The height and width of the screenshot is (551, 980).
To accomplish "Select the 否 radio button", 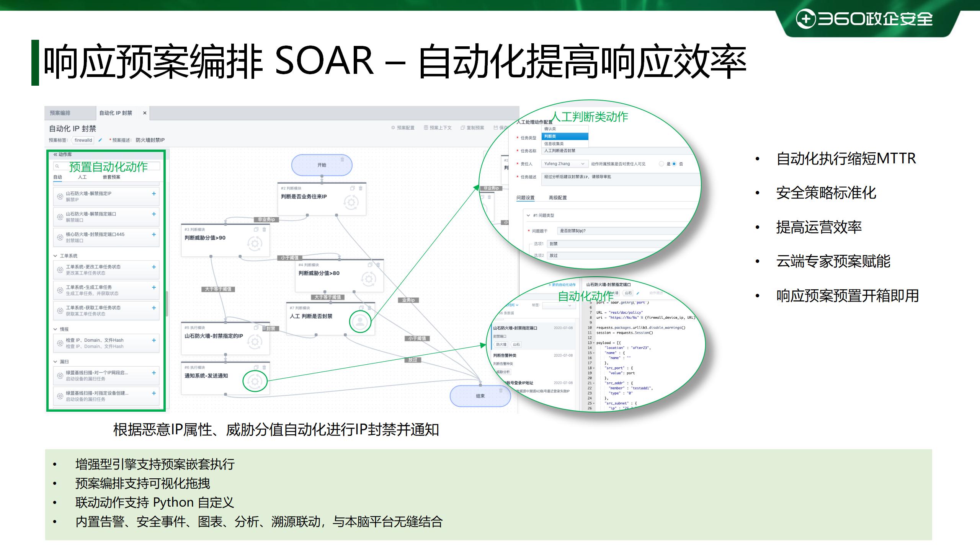I will coord(674,164).
